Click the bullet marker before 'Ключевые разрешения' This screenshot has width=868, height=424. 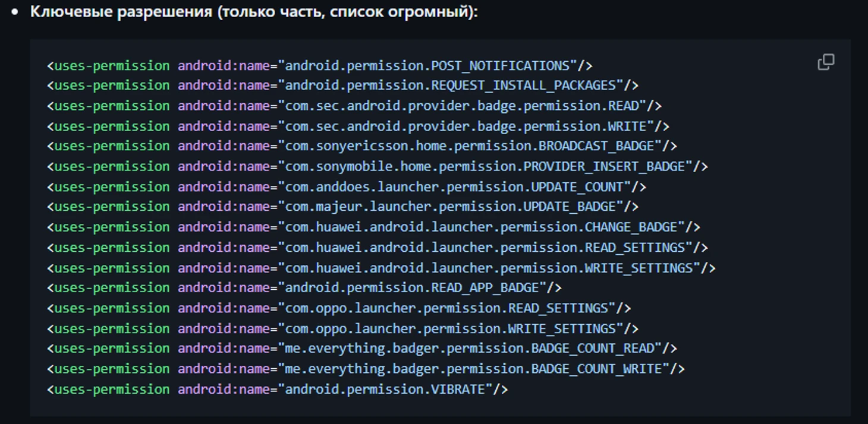pyautogui.click(x=15, y=12)
